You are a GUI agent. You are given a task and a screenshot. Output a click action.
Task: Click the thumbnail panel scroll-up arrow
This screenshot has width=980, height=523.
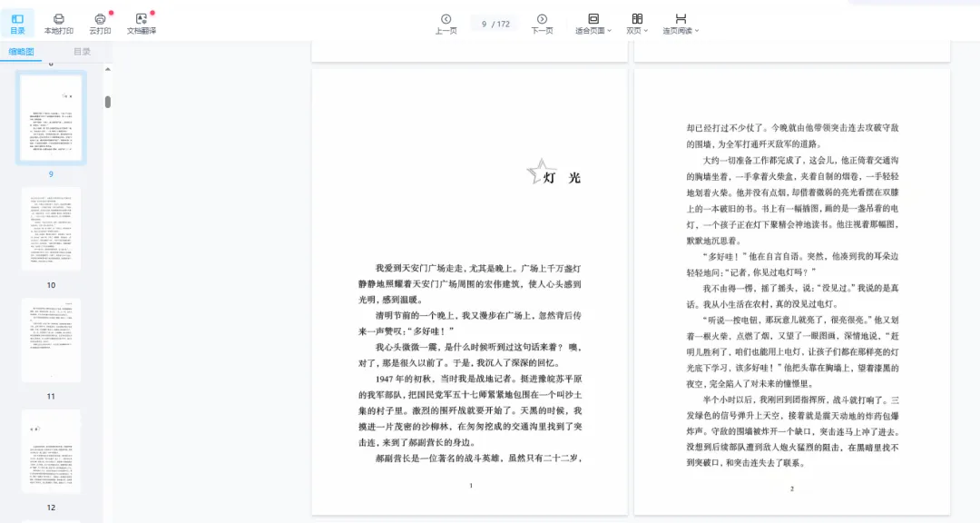[107, 69]
